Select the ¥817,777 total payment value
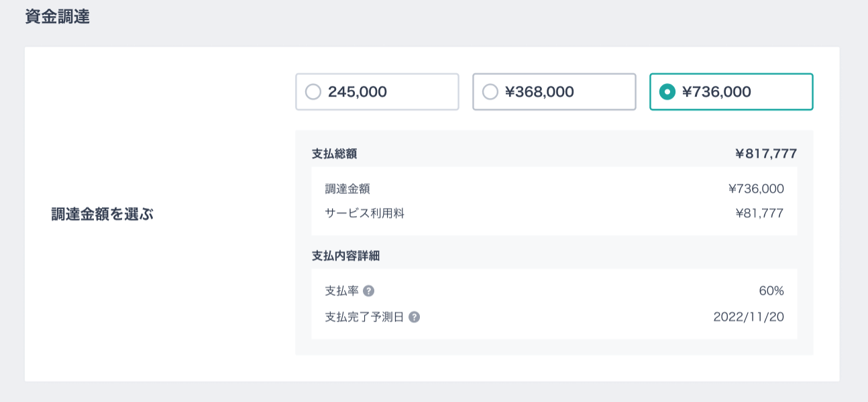The width and height of the screenshot is (868, 402). point(766,154)
